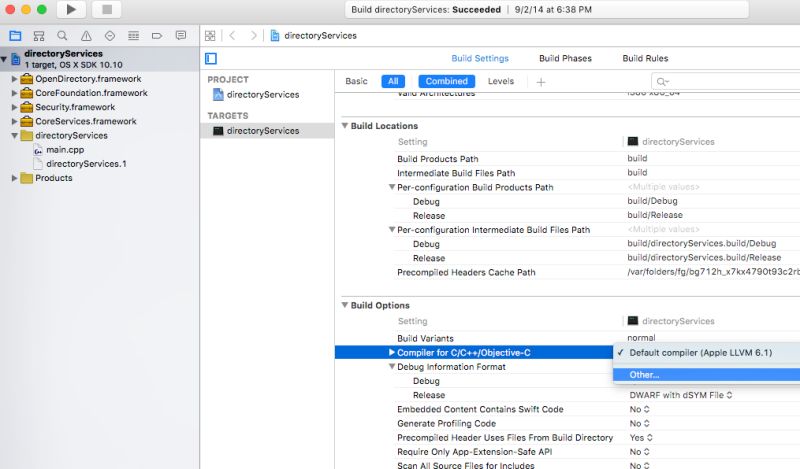
Task: Click Intermediate Build Files Path setting name
Action: pos(456,173)
